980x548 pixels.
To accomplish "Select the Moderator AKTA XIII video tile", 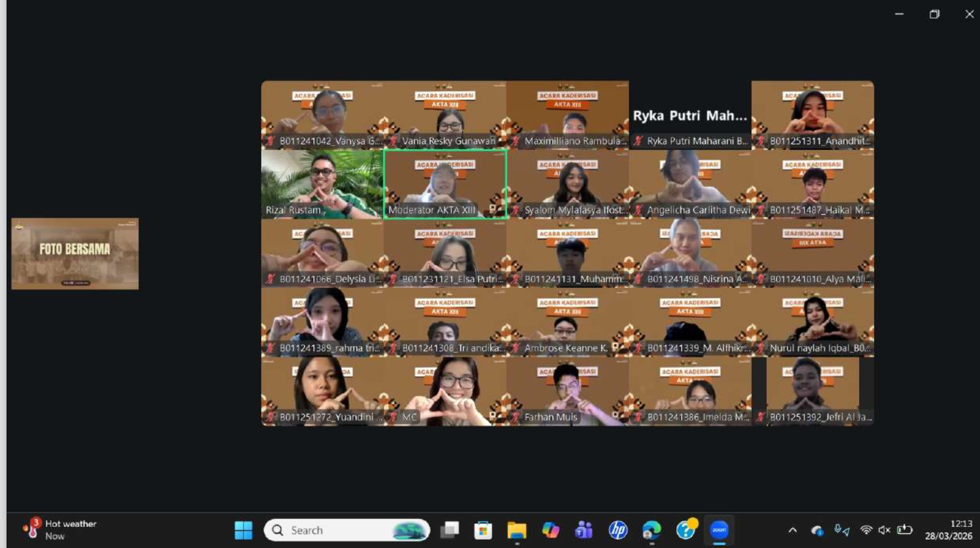I will click(x=445, y=184).
